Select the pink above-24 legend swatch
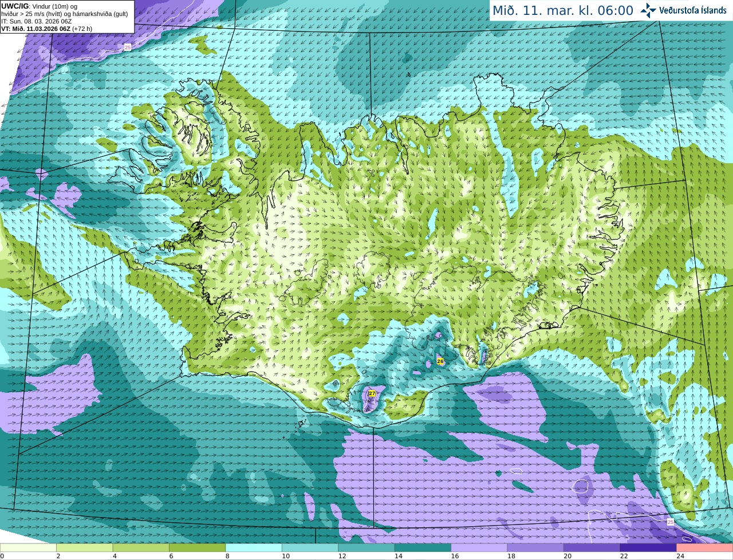The width and height of the screenshot is (733, 560). pos(705,548)
